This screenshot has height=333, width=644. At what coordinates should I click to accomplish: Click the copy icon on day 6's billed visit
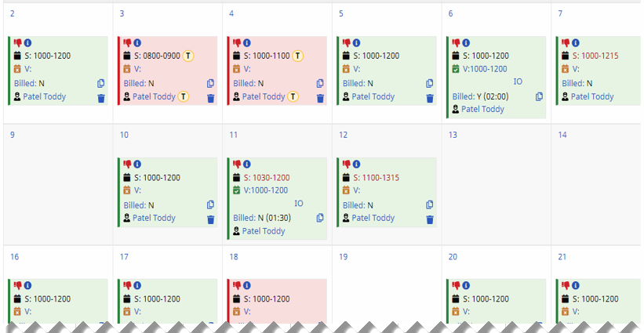pyautogui.click(x=539, y=96)
